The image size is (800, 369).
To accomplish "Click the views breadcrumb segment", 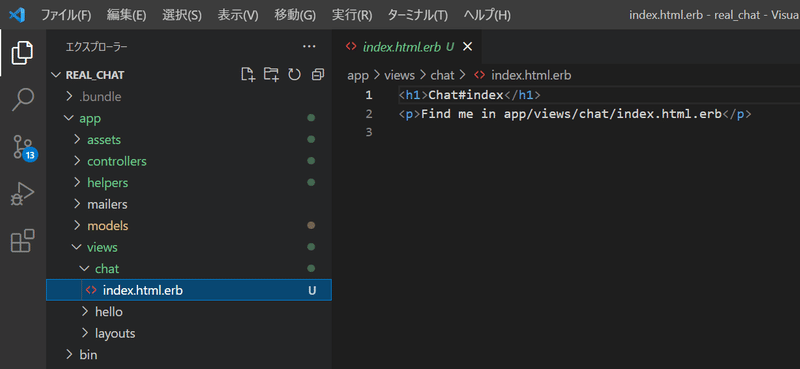I will click(399, 76).
